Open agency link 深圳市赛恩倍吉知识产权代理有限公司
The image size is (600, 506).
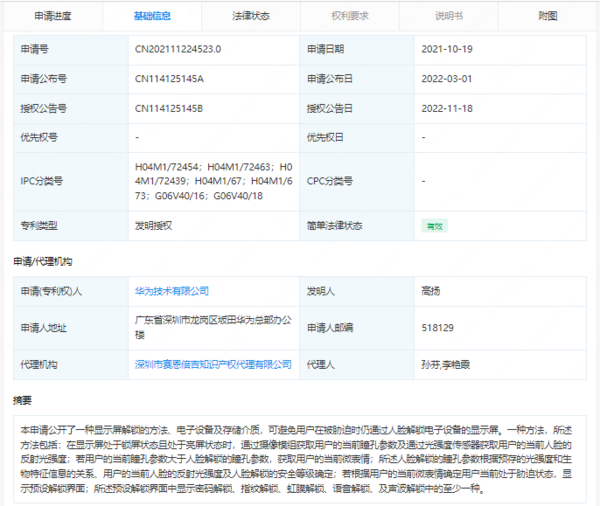[x=213, y=364]
